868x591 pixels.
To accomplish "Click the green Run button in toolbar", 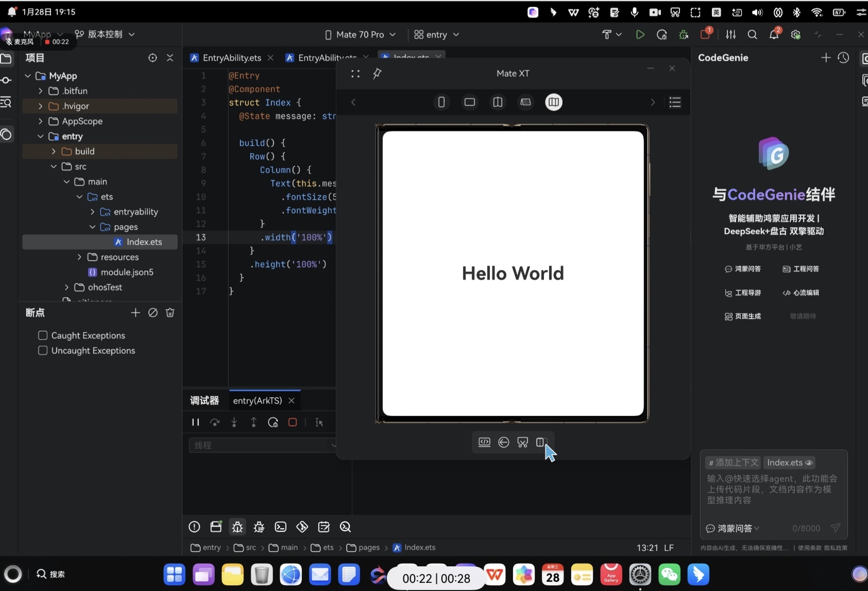I will coord(640,35).
